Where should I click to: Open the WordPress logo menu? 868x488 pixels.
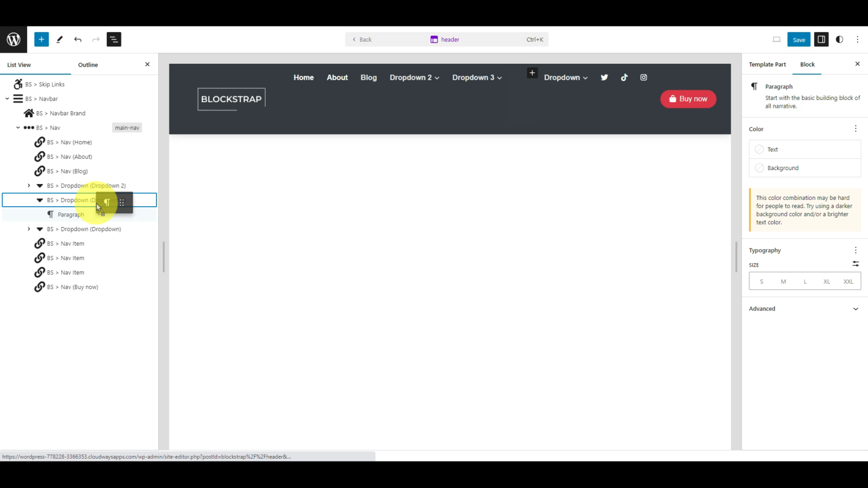[x=14, y=40]
